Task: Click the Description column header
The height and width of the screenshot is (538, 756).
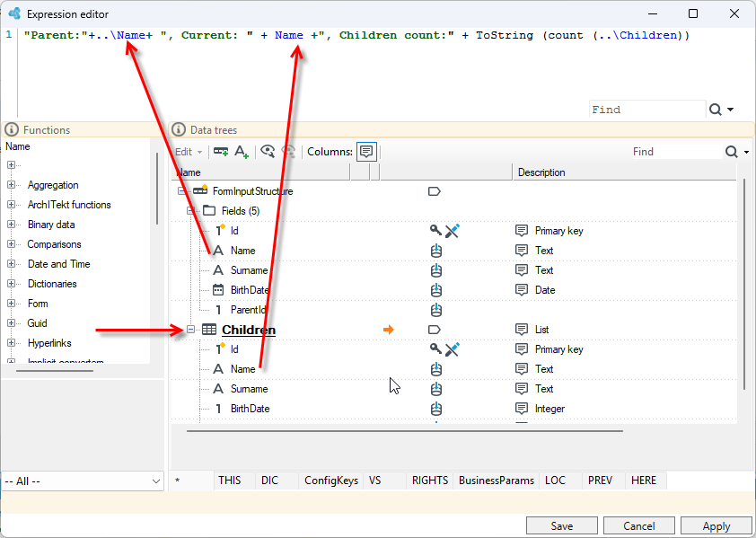Action: click(624, 172)
